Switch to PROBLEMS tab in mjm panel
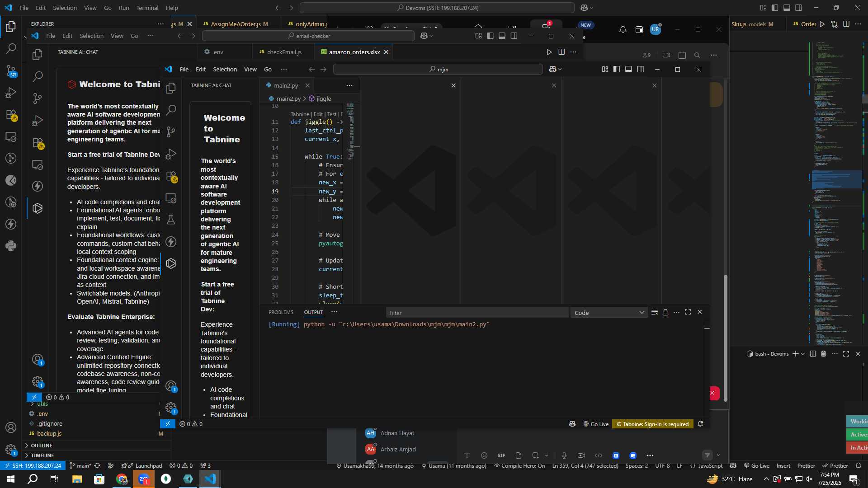 (x=281, y=312)
